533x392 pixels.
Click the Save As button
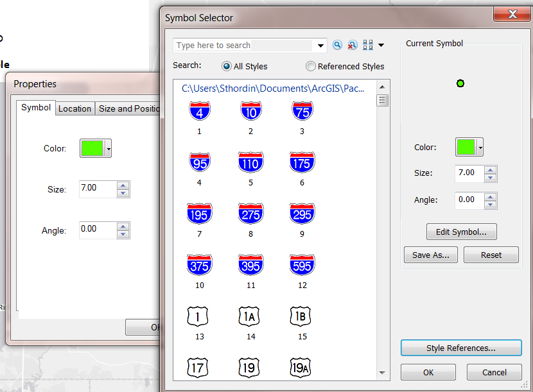tap(431, 255)
